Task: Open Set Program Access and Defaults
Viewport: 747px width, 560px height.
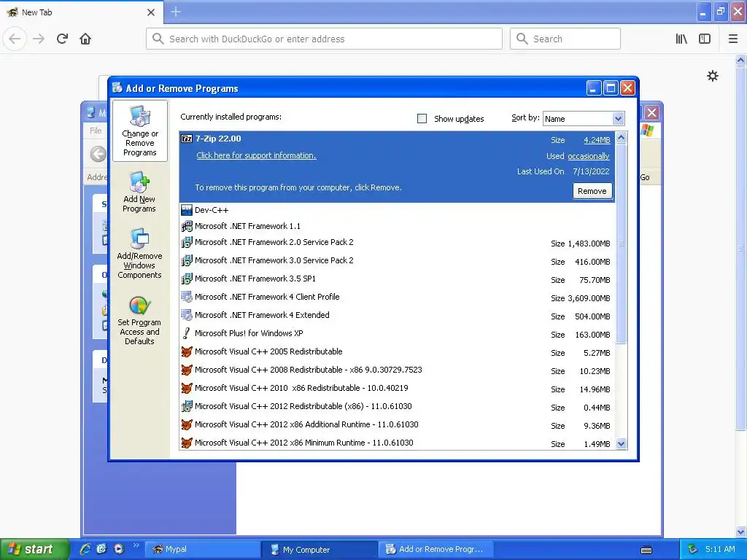Action: click(139, 320)
